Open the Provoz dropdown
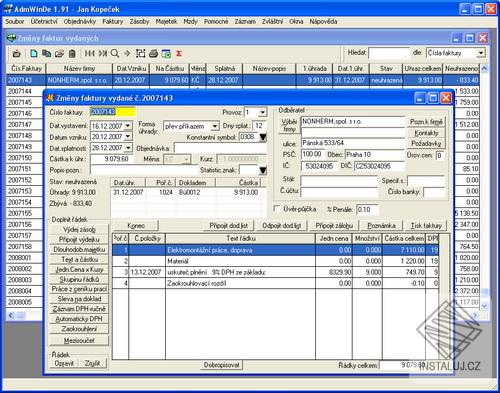The height and width of the screenshot is (393, 500). coord(262,113)
